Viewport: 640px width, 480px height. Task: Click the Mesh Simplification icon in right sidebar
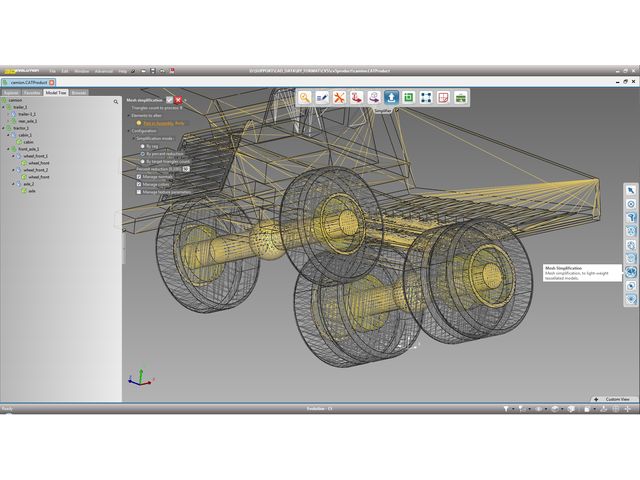(x=631, y=272)
